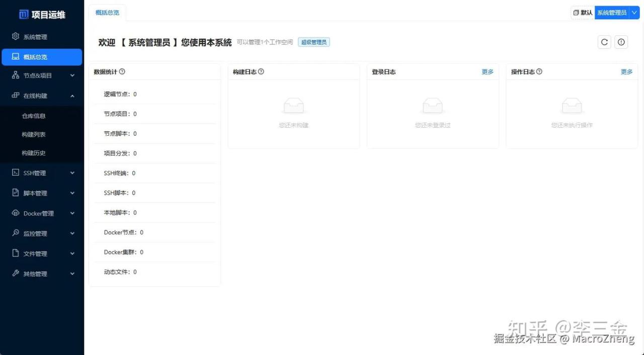644x355 pixels.
Task: Click the 项目分发: 0 statistic
Action: (x=120, y=153)
